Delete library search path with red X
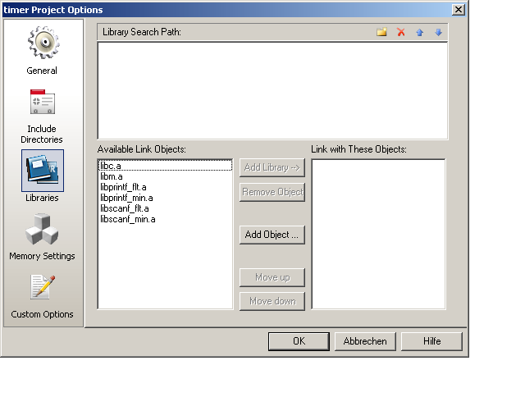 pyautogui.click(x=401, y=32)
